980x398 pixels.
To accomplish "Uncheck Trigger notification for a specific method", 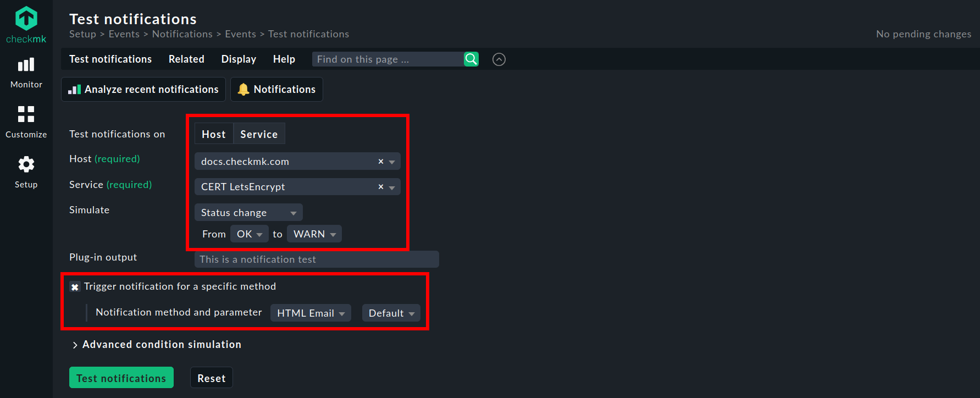I will point(75,287).
